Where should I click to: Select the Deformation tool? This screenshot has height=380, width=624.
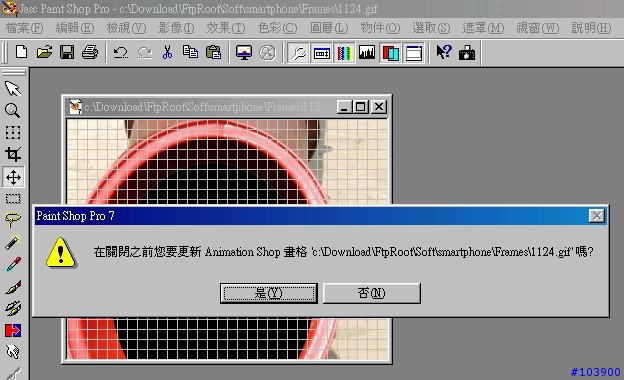13,132
